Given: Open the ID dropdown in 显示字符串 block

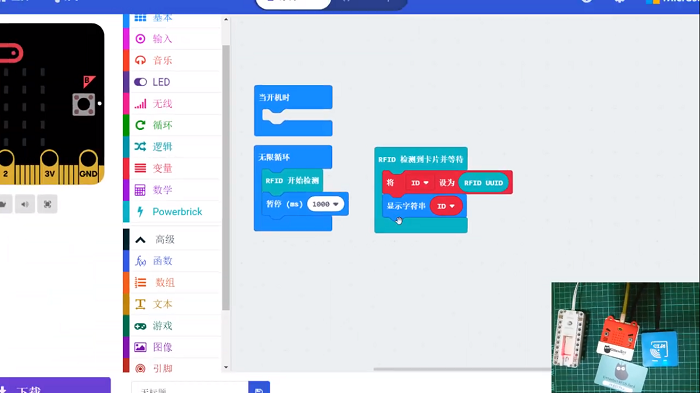Looking at the screenshot, I should coord(446,206).
